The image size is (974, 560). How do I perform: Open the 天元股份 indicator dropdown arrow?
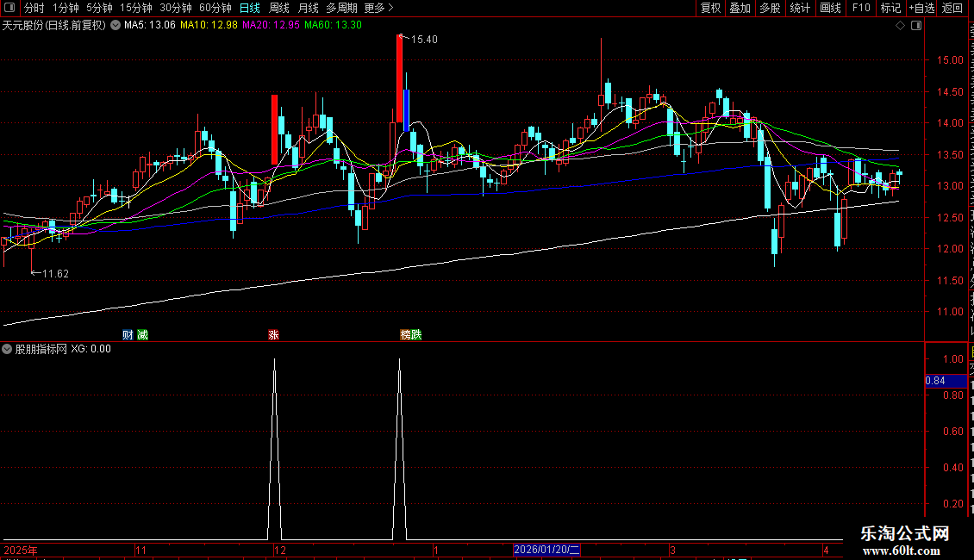click(116, 26)
